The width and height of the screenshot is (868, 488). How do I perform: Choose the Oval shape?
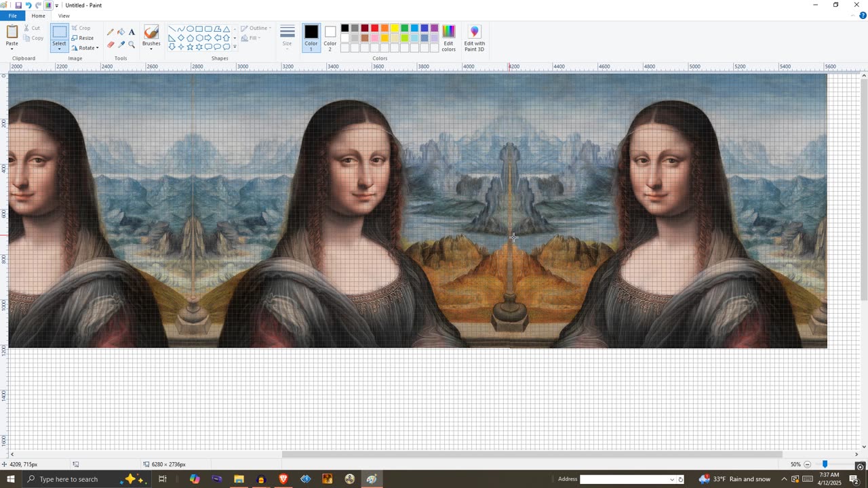(x=190, y=28)
